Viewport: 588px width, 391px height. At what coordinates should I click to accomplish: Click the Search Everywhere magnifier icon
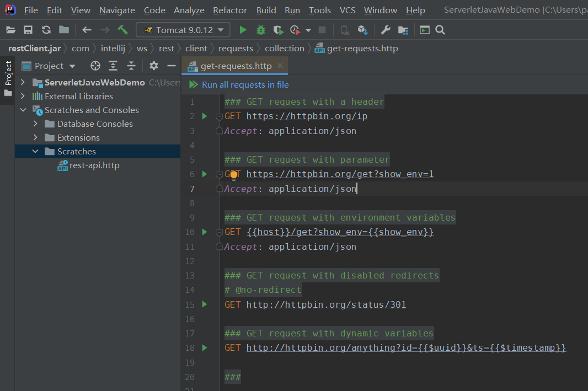tap(440, 30)
